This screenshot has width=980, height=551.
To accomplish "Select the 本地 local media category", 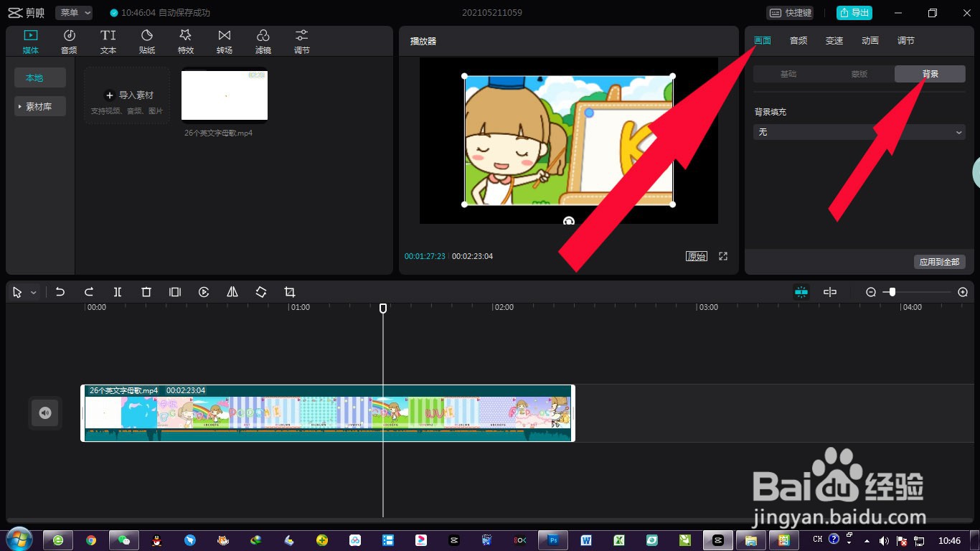I will pyautogui.click(x=40, y=77).
